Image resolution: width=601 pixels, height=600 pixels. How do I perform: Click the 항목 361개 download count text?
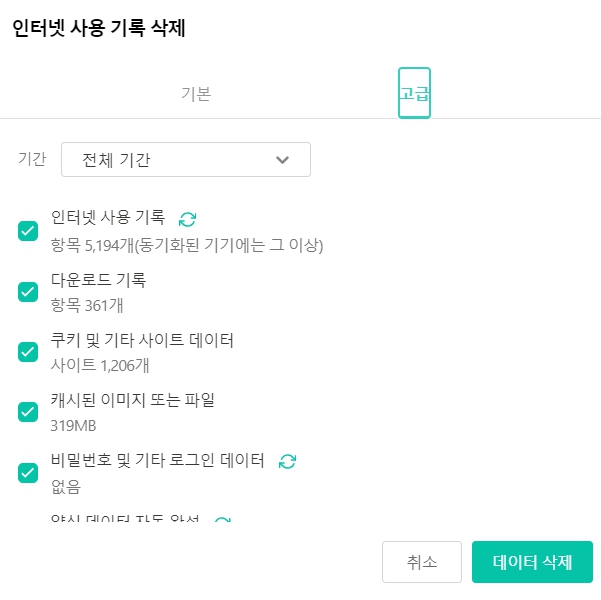point(87,306)
